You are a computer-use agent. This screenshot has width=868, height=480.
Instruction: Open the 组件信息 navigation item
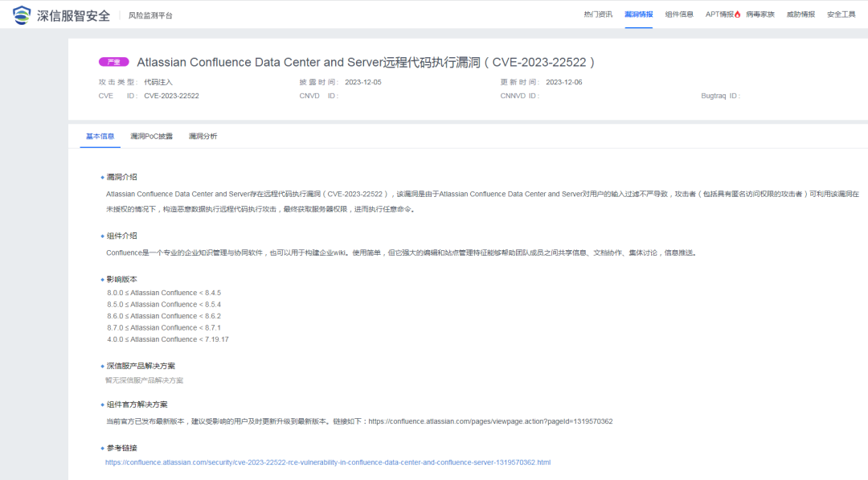pos(679,14)
